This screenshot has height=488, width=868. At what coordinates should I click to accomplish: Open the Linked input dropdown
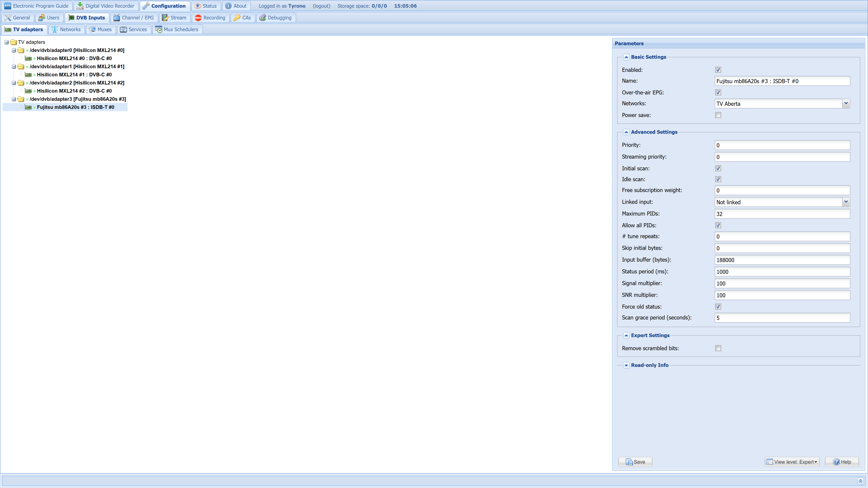pyautogui.click(x=846, y=202)
